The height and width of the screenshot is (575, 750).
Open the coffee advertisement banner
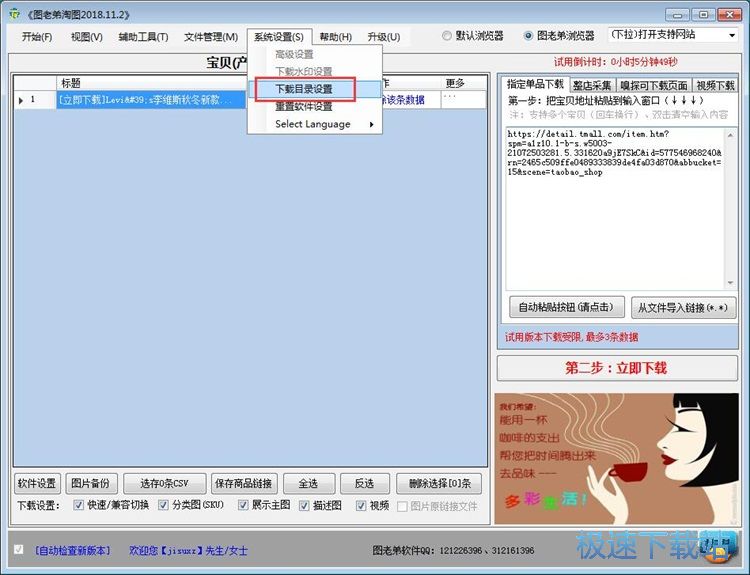(x=617, y=458)
